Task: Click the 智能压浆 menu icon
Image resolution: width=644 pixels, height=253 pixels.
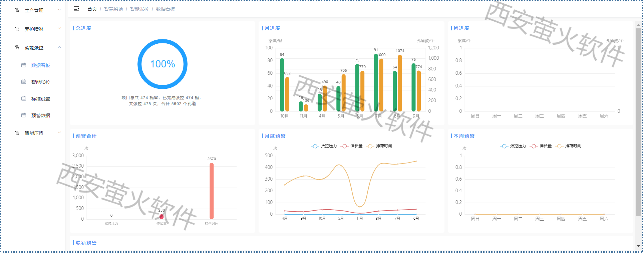Action: (17, 133)
